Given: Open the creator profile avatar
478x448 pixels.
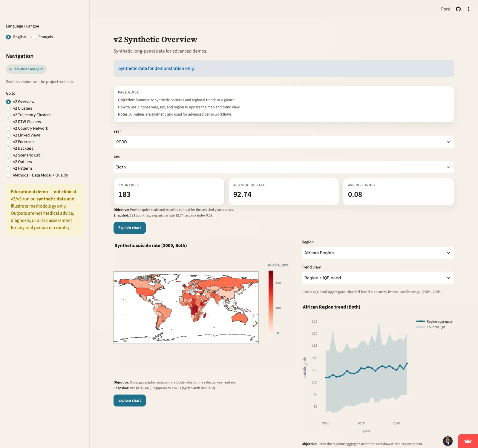Looking at the screenshot, I should [448, 441].
